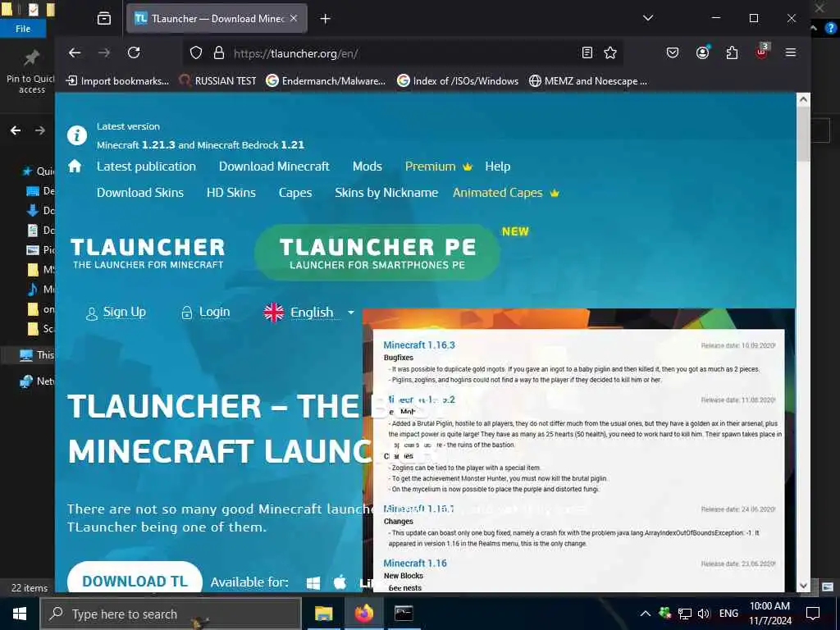This screenshot has width=840, height=630.
Task: Open Skins by Nickname link
Action: 386,192
